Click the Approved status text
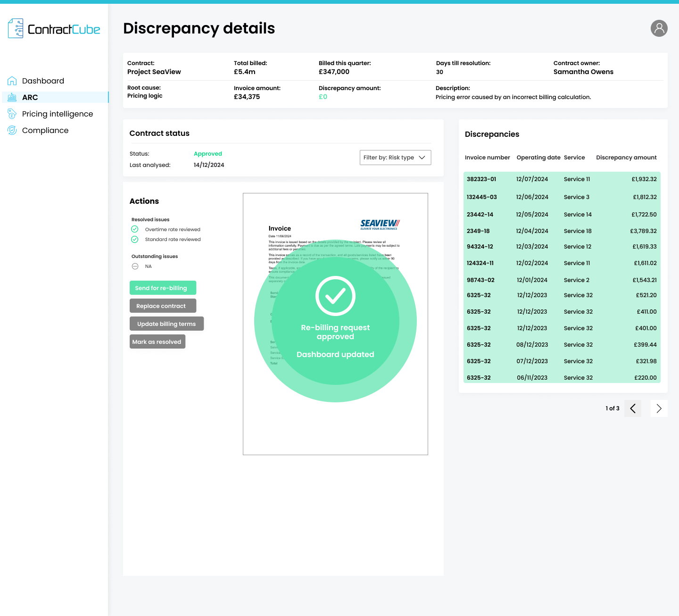The height and width of the screenshot is (616, 679). (x=208, y=154)
